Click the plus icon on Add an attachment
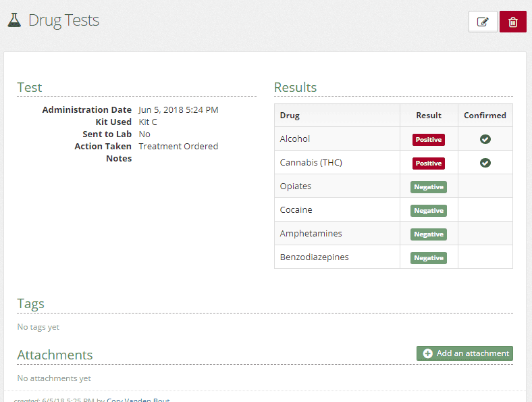The width and height of the screenshot is (532, 402). pyautogui.click(x=427, y=353)
